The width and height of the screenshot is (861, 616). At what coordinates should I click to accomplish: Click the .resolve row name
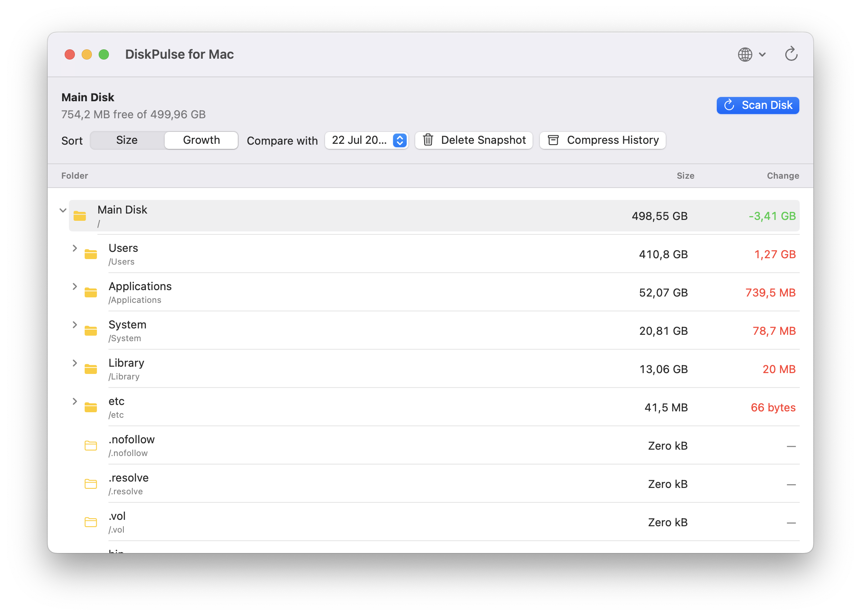click(128, 478)
